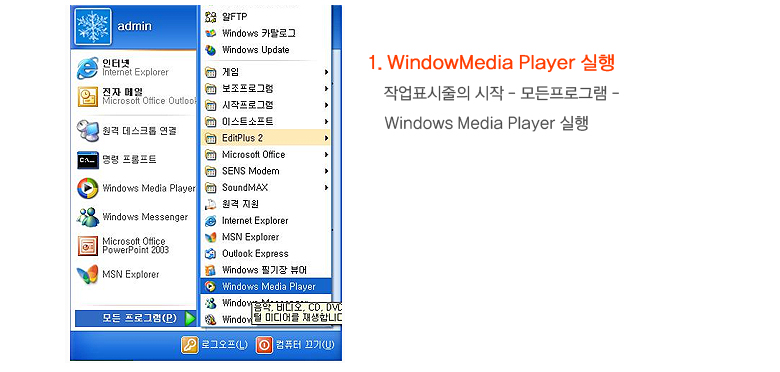Click the admin snowflake user picture
The width and height of the screenshot is (780, 372).
coord(93,26)
